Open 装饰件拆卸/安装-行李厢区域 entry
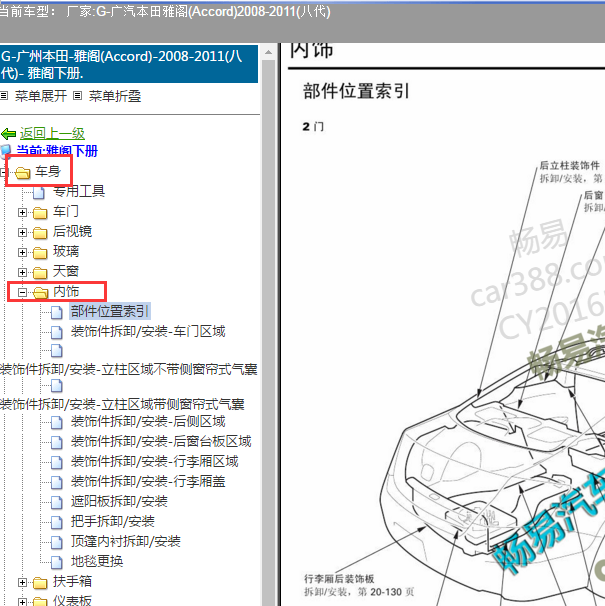 point(155,461)
